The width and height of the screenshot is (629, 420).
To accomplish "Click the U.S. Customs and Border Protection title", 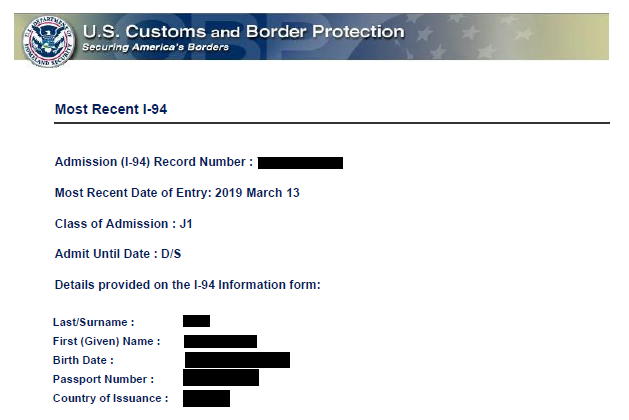I will point(243,31).
